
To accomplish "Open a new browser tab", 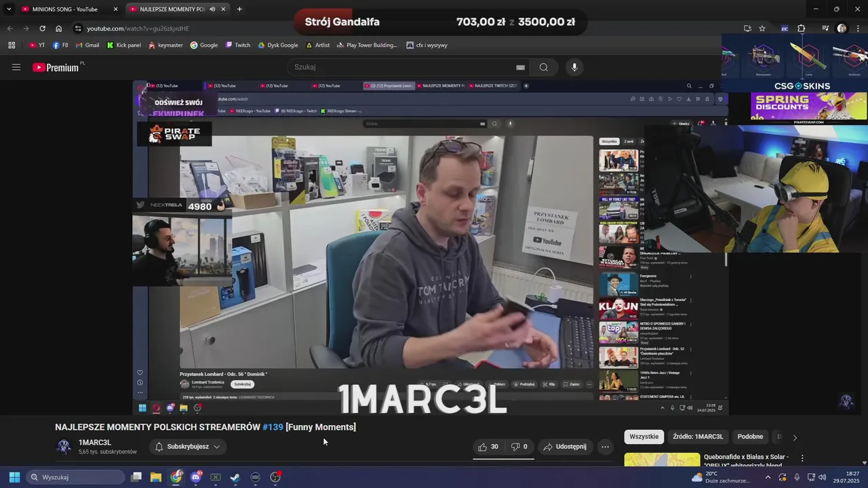I will coord(239,9).
